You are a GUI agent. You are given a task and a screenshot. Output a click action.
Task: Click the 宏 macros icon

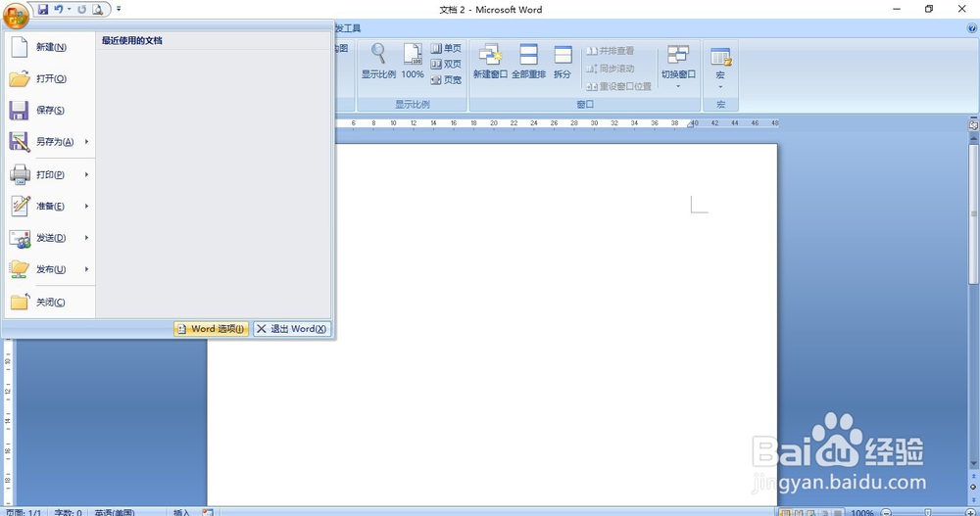click(720, 57)
